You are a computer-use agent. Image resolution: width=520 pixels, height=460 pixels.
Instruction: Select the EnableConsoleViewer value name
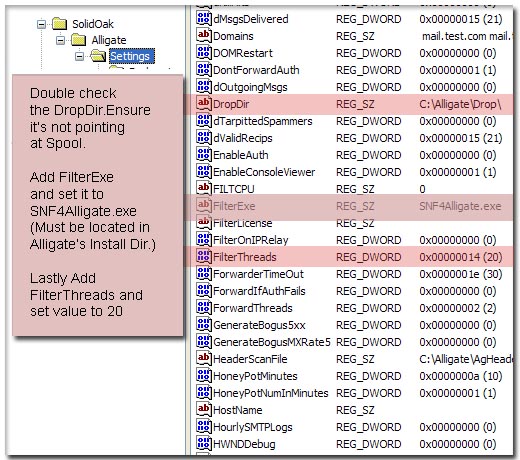[x=264, y=172]
